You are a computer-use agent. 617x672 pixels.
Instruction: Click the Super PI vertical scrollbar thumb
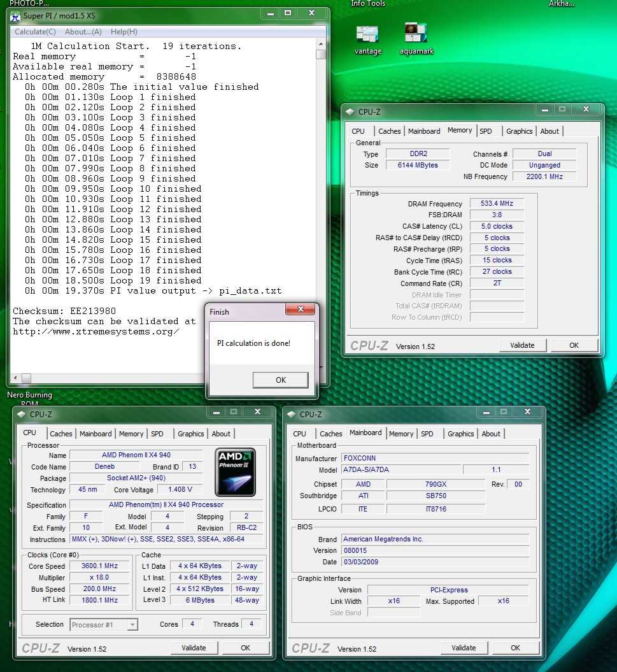321,54
